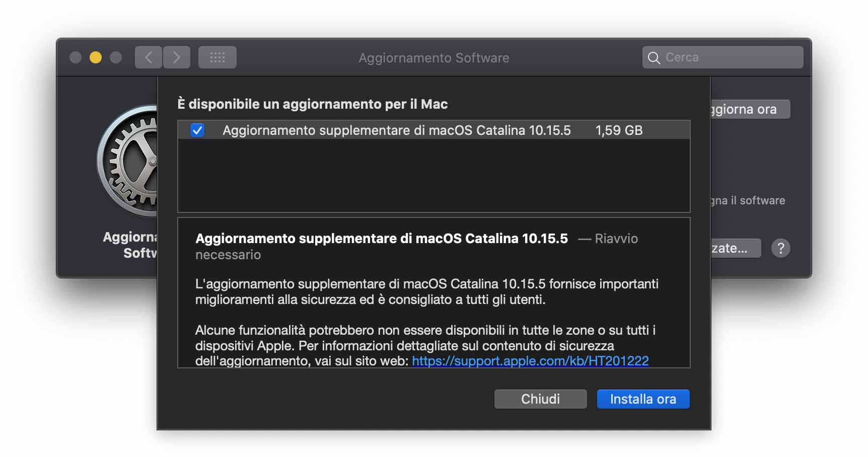Close the window using leftmost title-bar button
The height and width of the screenshot is (457, 868).
76,57
